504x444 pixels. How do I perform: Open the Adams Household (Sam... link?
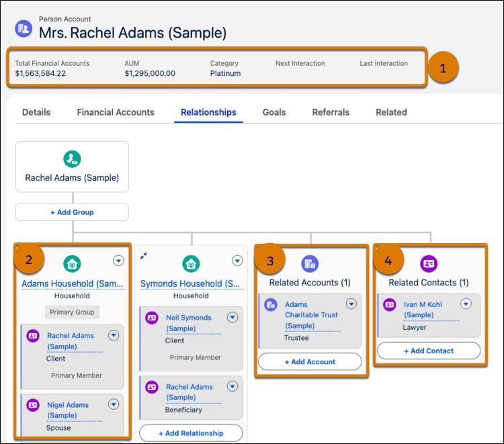click(x=73, y=283)
